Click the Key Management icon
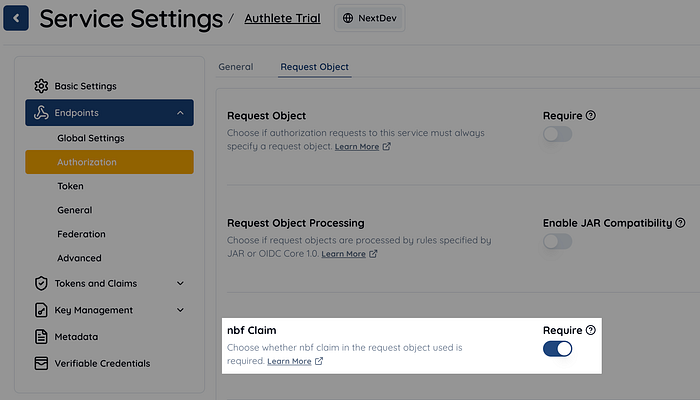This screenshot has width=700, height=400. (x=41, y=310)
